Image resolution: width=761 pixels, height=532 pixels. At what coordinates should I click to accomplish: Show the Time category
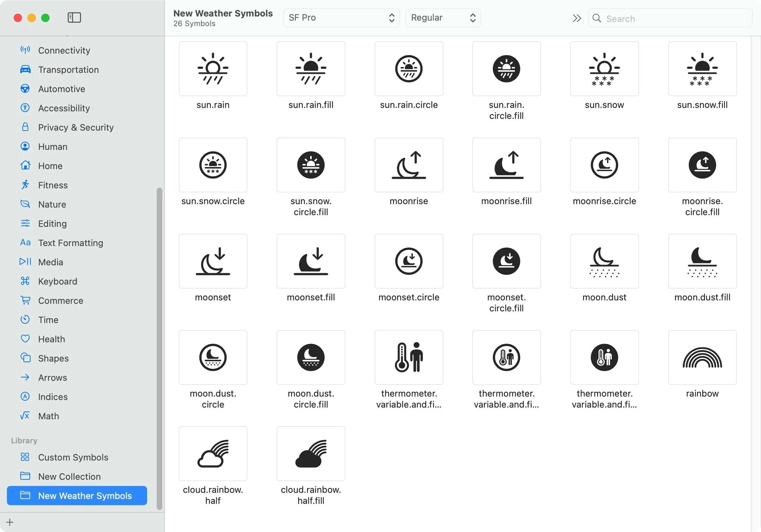tap(77, 320)
